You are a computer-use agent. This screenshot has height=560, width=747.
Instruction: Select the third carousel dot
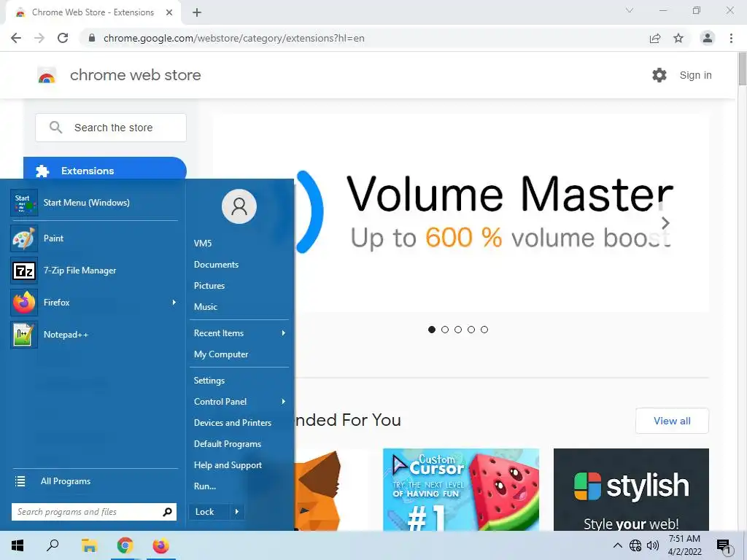458,330
